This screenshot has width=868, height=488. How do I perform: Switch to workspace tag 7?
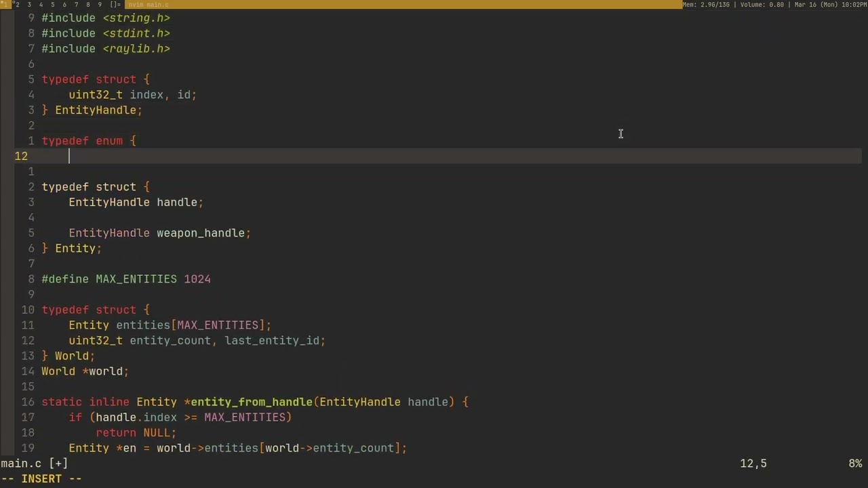(x=76, y=4)
